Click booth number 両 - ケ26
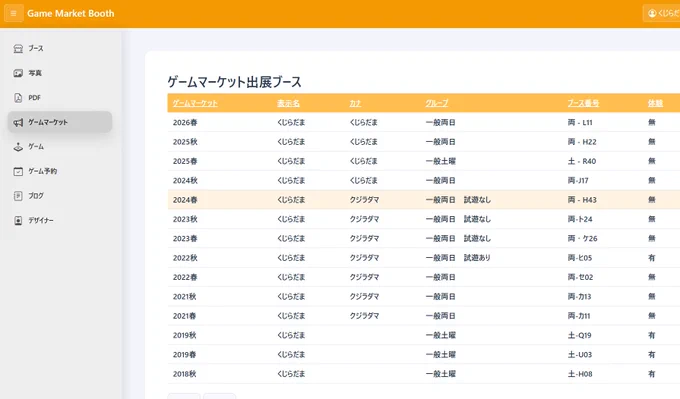Viewport: 680px width, 399px height. coord(582,239)
